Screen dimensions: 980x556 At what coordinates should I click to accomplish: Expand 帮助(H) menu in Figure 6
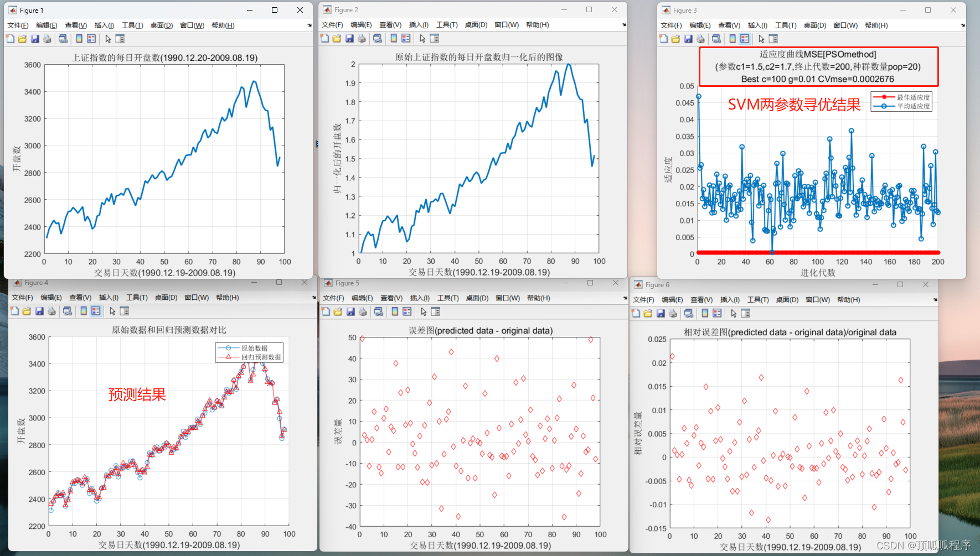click(x=849, y=300)
